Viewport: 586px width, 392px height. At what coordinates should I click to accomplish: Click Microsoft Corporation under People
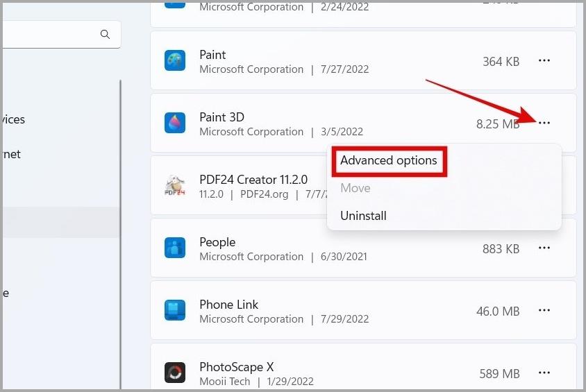click(x=251, y=257)
